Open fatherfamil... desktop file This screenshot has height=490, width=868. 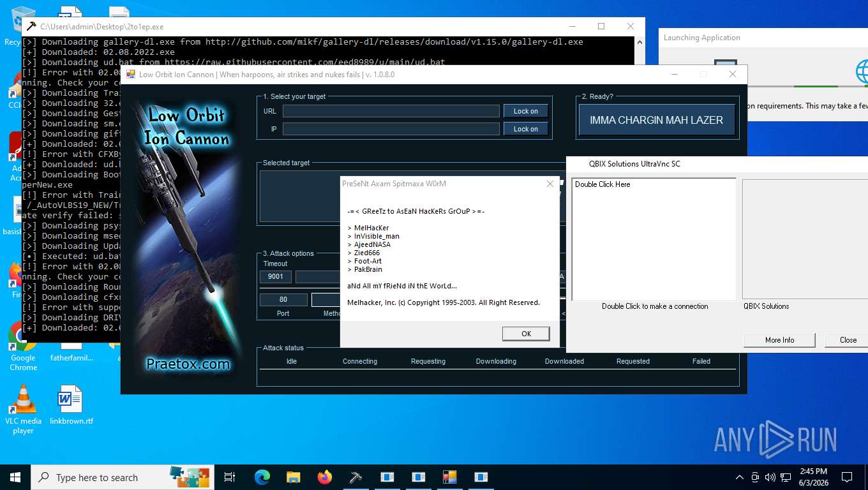(x=71, y=358)
